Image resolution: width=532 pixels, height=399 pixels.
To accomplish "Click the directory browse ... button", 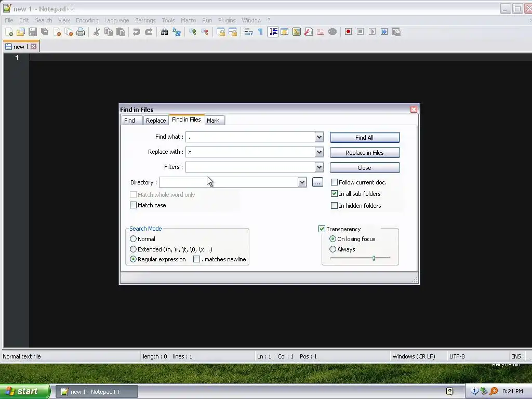I will tap(317, 182).
